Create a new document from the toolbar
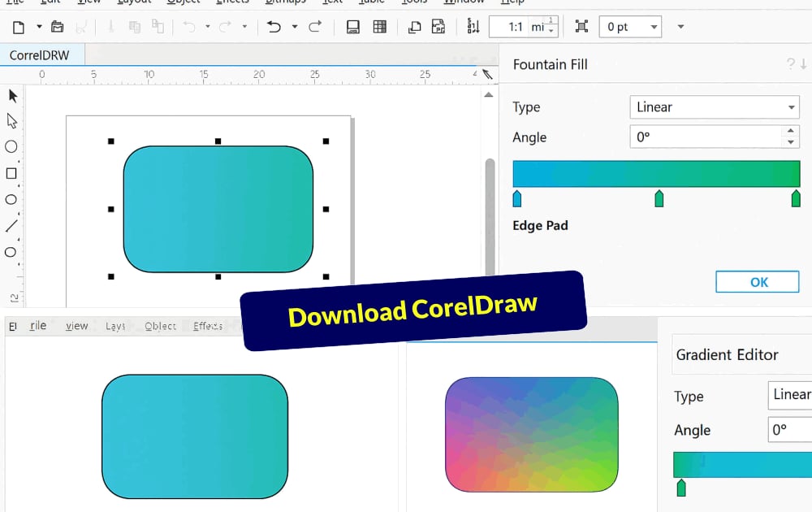Viewport: 812px width, 512px height. 17,26
